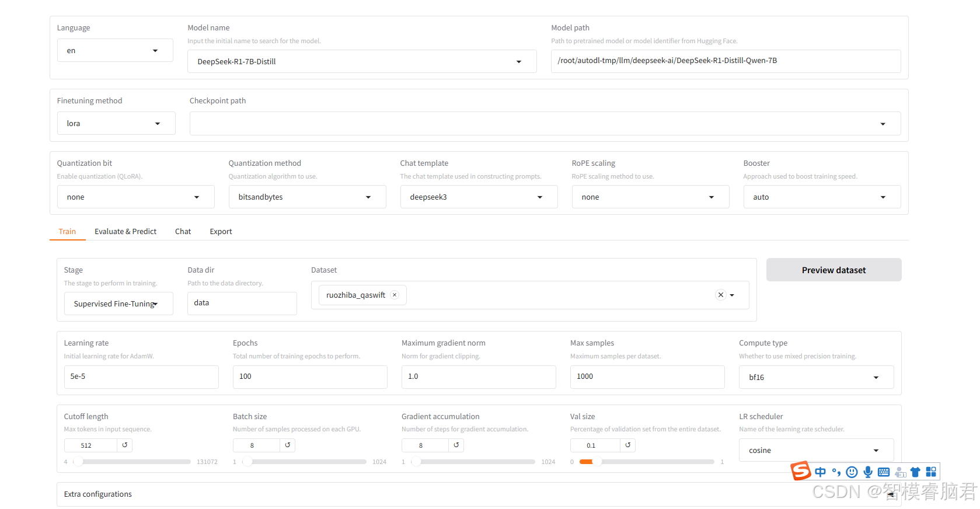Open the Finetuning method dropdown
980x509 pixels.
116,123
